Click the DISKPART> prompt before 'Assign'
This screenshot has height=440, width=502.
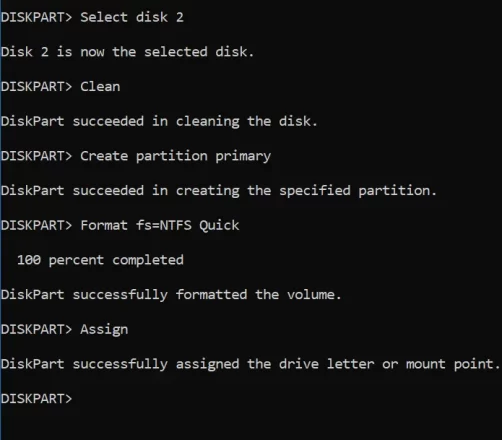pyautogui.click(x=36, y=329)
